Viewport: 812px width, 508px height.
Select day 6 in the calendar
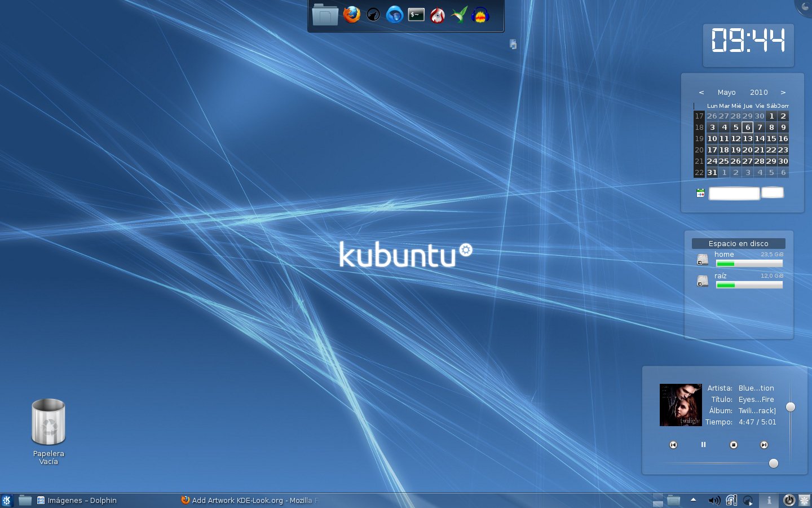point(748,127)
